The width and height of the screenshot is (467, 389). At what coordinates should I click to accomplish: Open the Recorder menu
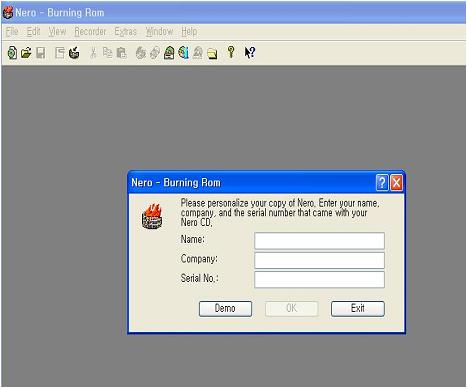pos(90,31)
